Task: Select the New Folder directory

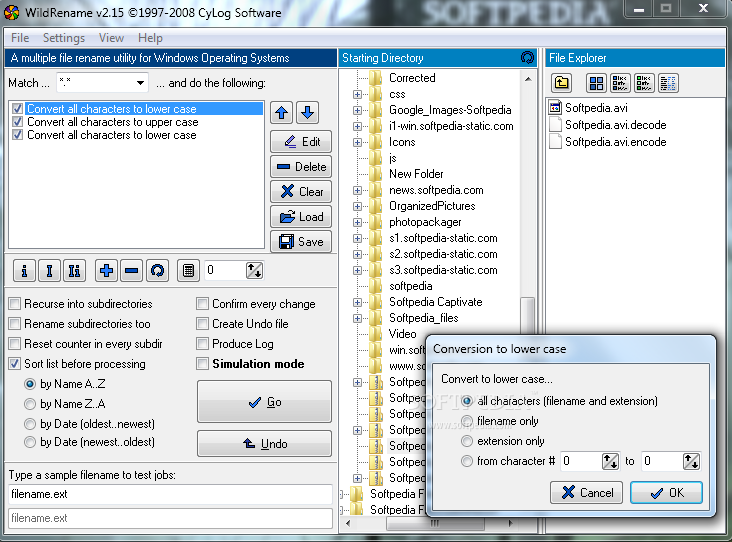Action: (416, 174)
